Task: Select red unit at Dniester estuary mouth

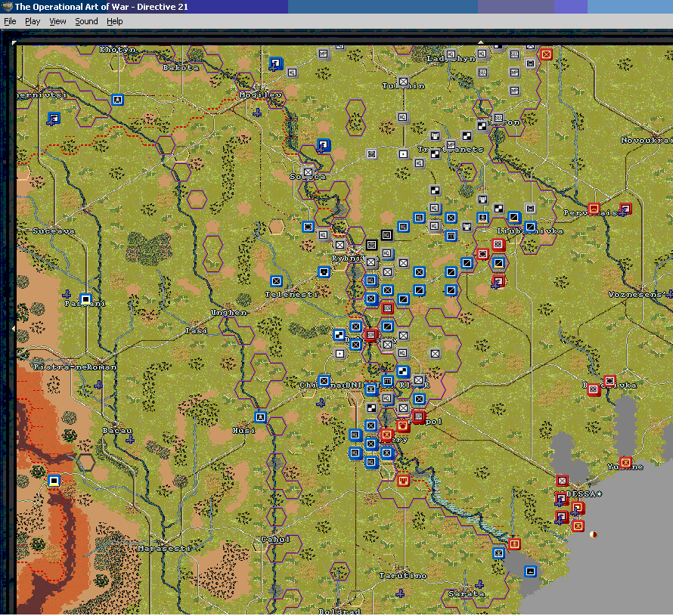Action: pyautogui.click(x=514, y=544)
